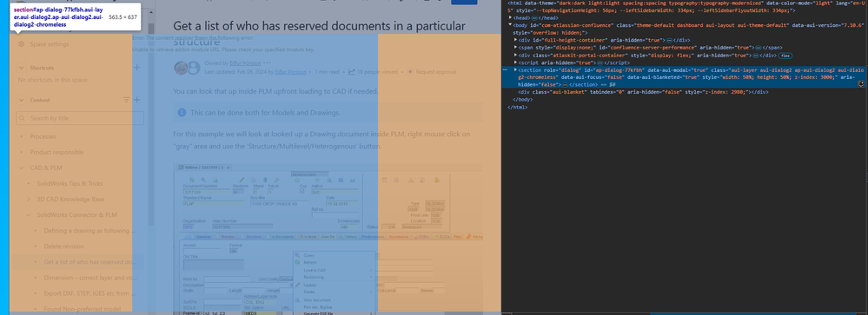868x315 pixels.
Task: Collapse the body element node
Action: click(510, 25)
